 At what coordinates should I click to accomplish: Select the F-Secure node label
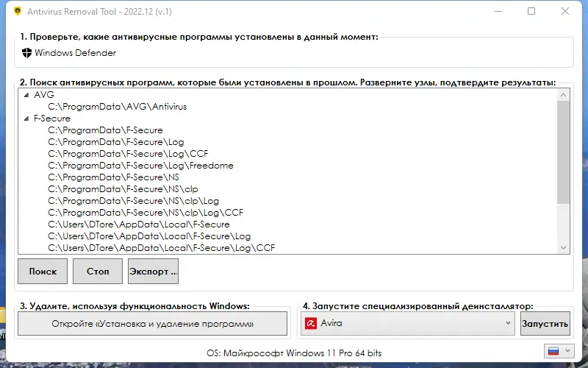click(x=51, y=118)
